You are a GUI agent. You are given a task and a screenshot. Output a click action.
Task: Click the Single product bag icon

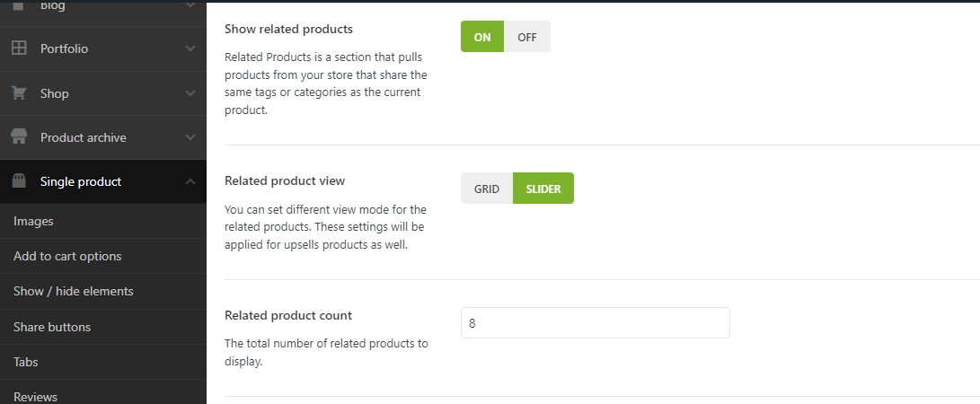coord(19,181)
